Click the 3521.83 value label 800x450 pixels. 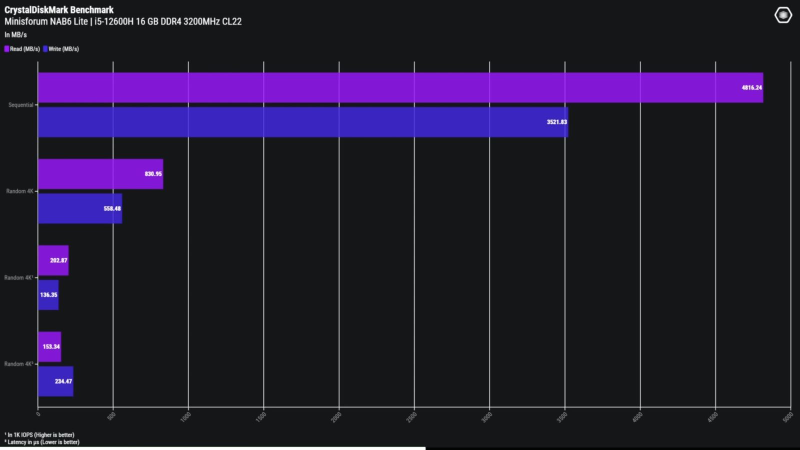point(550,122)
